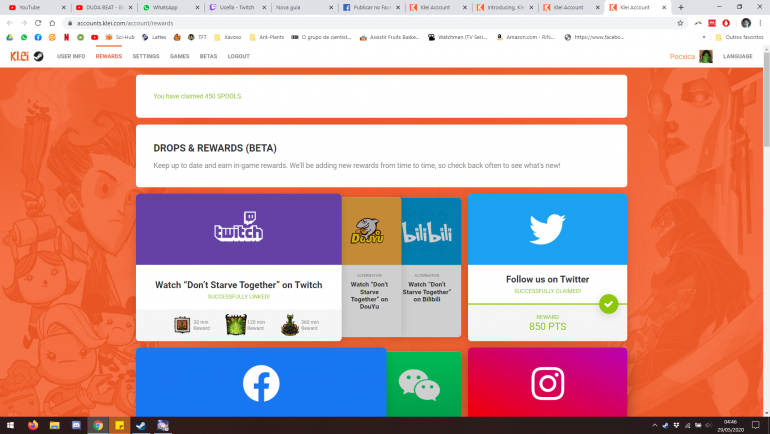Click Pocxica username link
Viewport: 770px width, 434px height.
[682, 56]
